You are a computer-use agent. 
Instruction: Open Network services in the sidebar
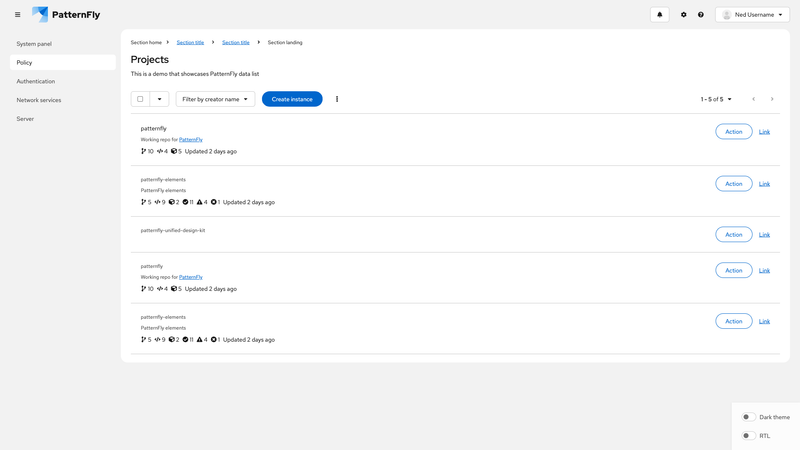[39, 100]
